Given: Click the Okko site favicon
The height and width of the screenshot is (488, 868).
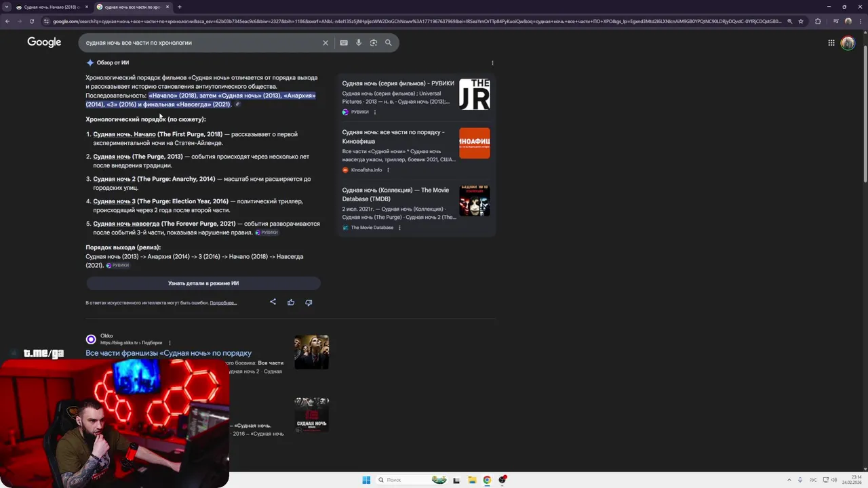Looking at the screenshot, I should point(91,339).
